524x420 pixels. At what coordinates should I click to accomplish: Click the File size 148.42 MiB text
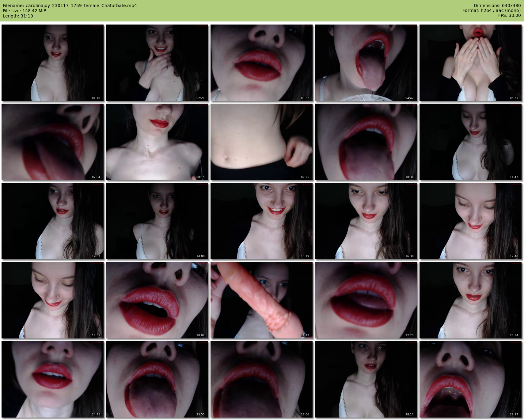point(25,11)
